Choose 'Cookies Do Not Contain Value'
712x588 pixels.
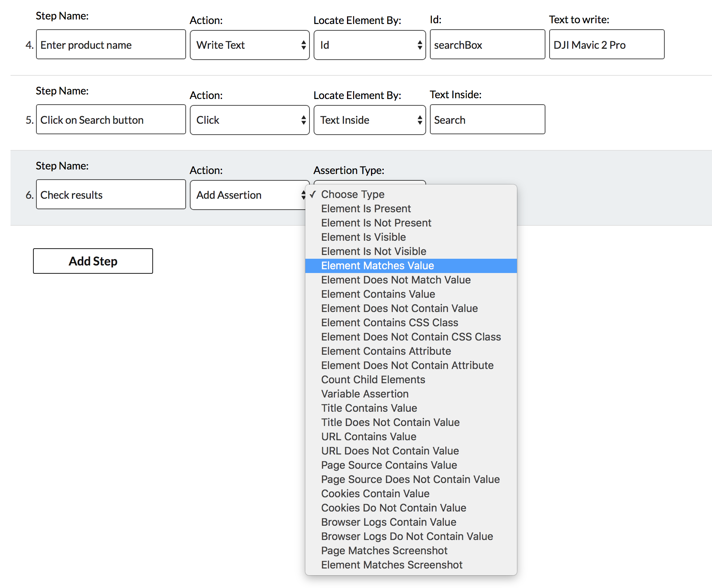[411, 508]
